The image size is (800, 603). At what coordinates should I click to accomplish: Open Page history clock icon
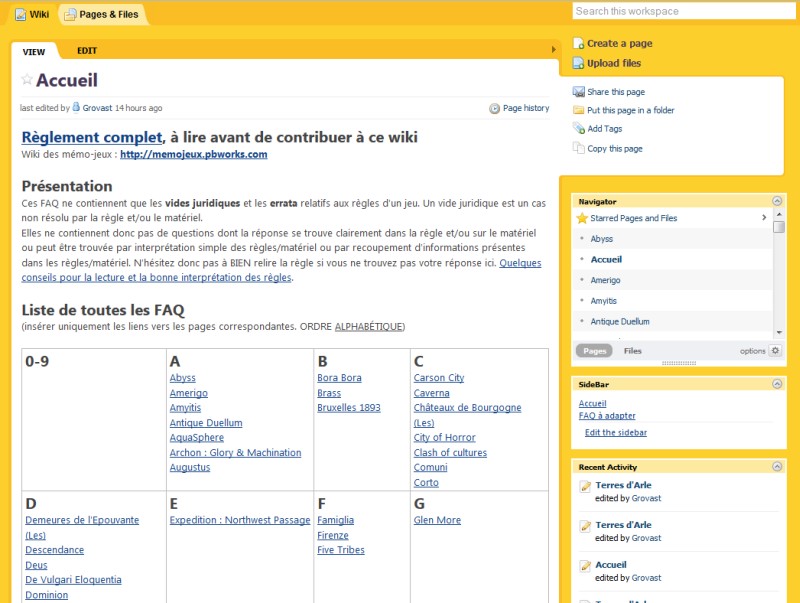click(495, 108)
